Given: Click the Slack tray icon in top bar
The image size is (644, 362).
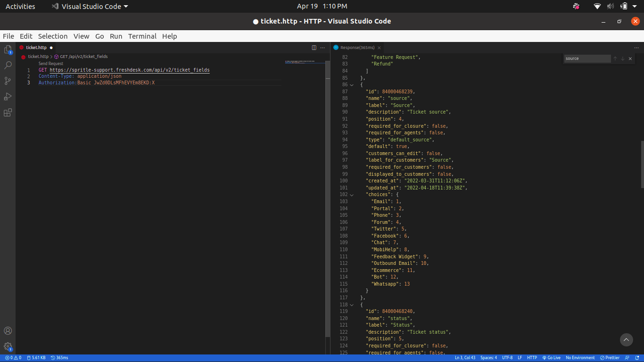Looking at the screenshot, I should 576,6.
